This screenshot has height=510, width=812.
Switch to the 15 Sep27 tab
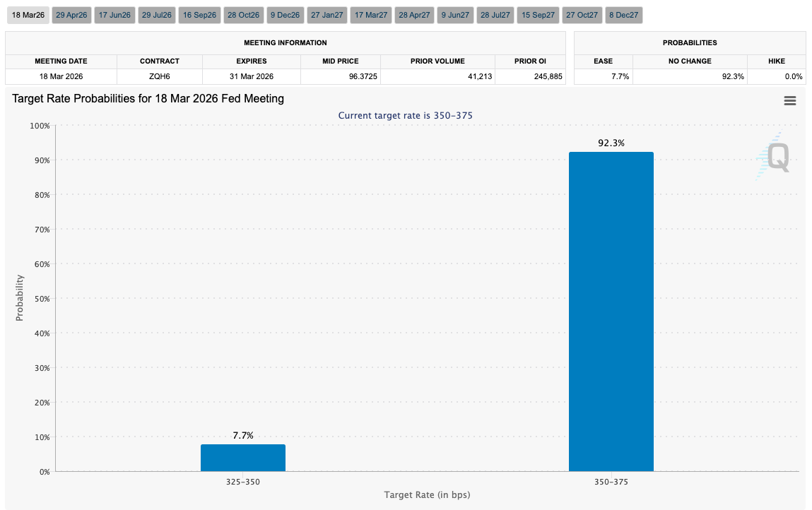(537, 14)
